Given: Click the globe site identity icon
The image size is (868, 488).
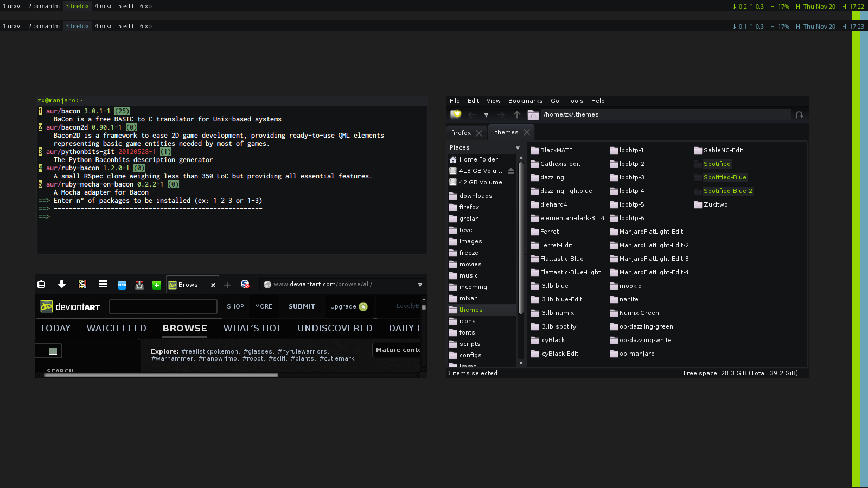Looking at the screenshot, I should point(267,285).
